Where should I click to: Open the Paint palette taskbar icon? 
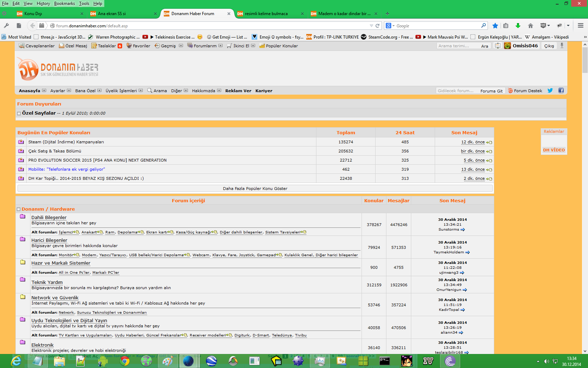click(x=168, y=361)
